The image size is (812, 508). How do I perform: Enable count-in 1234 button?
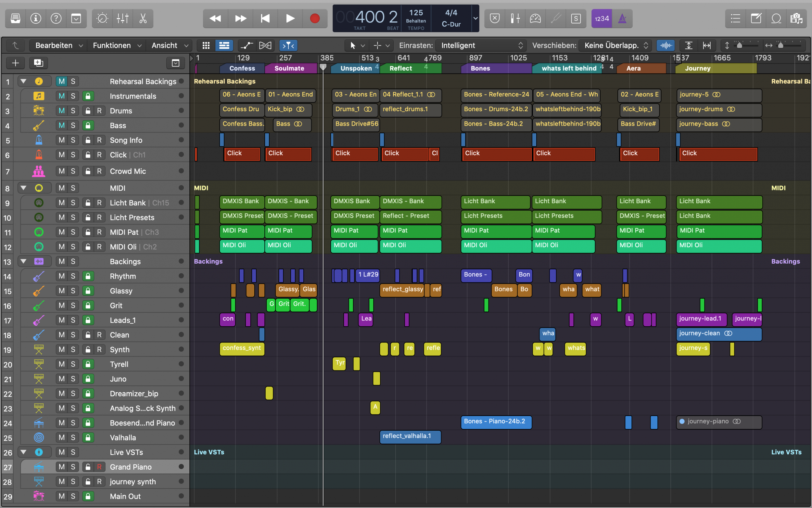click(602, 19)
